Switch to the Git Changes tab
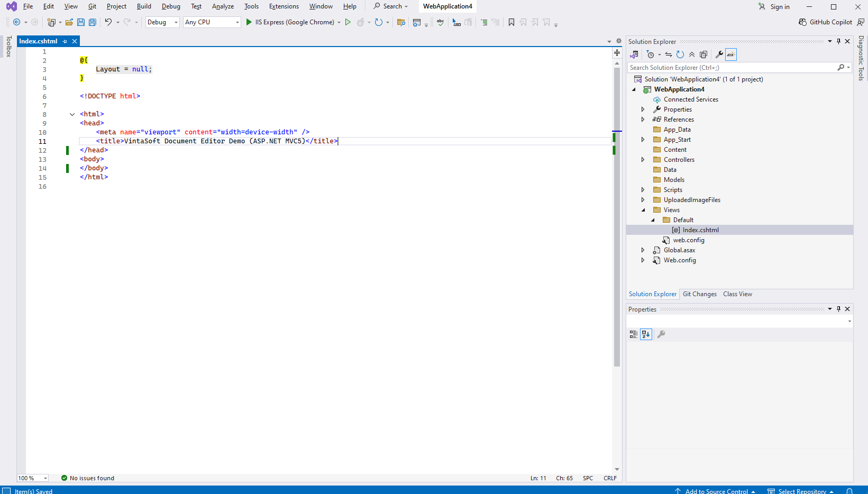Image resolution: width=868 pixels, height=494 pixels. [699, 294]
